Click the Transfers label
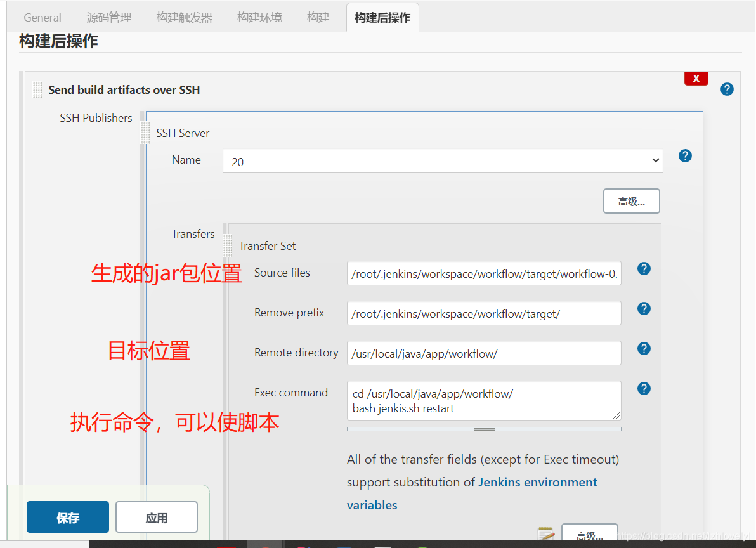This screenshot has width=756, height=548. click(x=193, y=234)
